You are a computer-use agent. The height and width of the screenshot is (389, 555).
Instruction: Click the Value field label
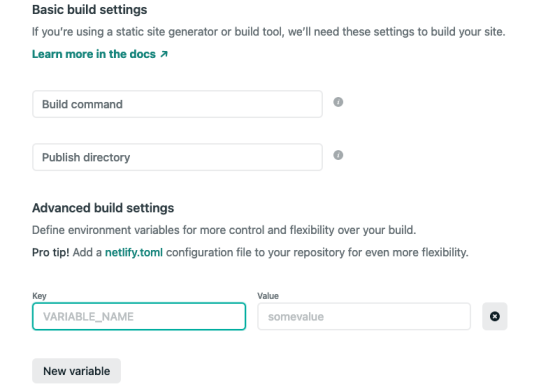(x=268, y=296)
